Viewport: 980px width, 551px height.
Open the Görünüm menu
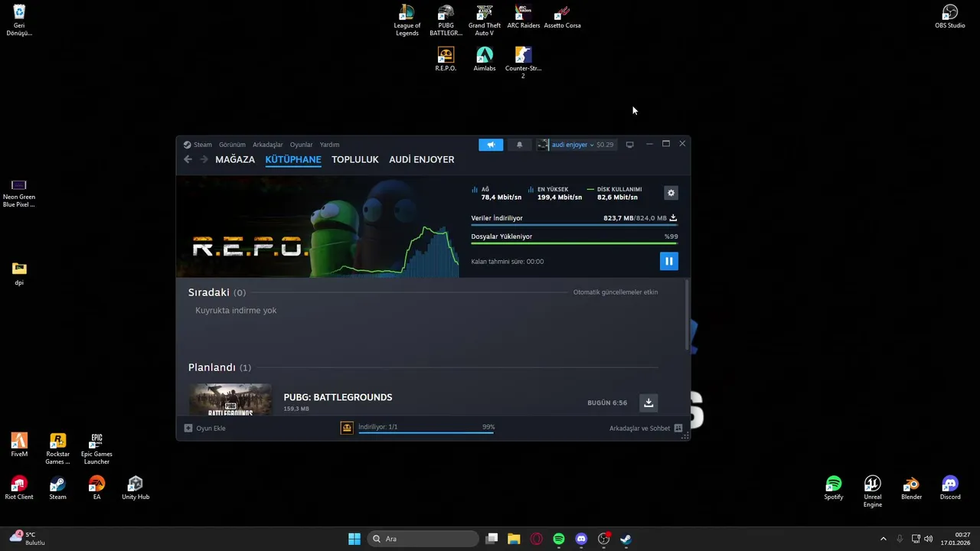[x=232, y=145]
